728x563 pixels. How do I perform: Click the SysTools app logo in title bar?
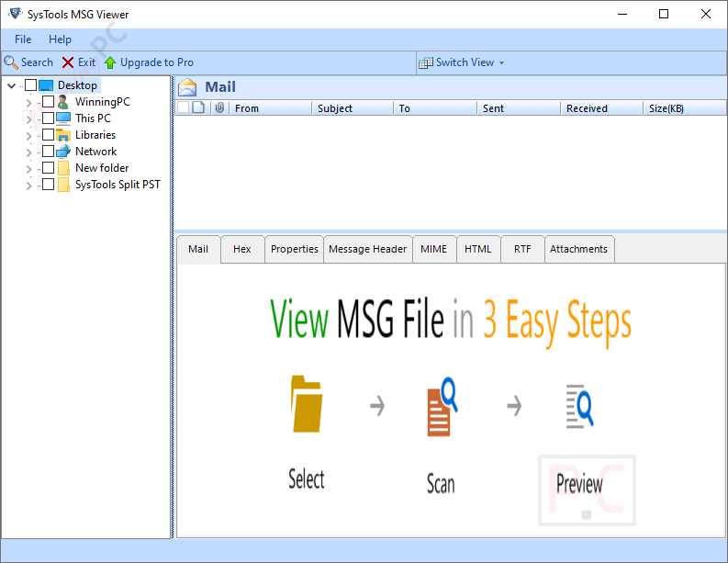15,14
